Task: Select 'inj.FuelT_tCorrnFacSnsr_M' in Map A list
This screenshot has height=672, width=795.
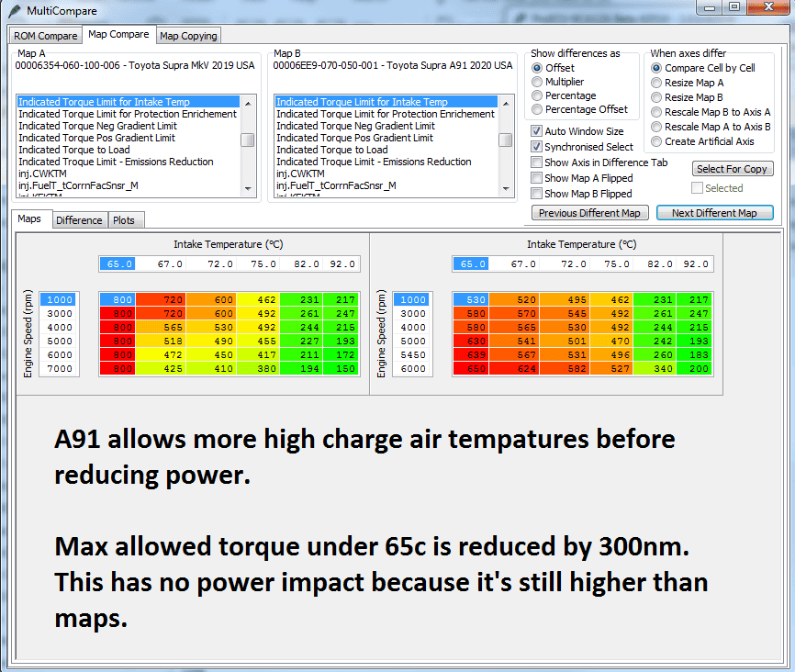Action: click(x=129, y=185)
